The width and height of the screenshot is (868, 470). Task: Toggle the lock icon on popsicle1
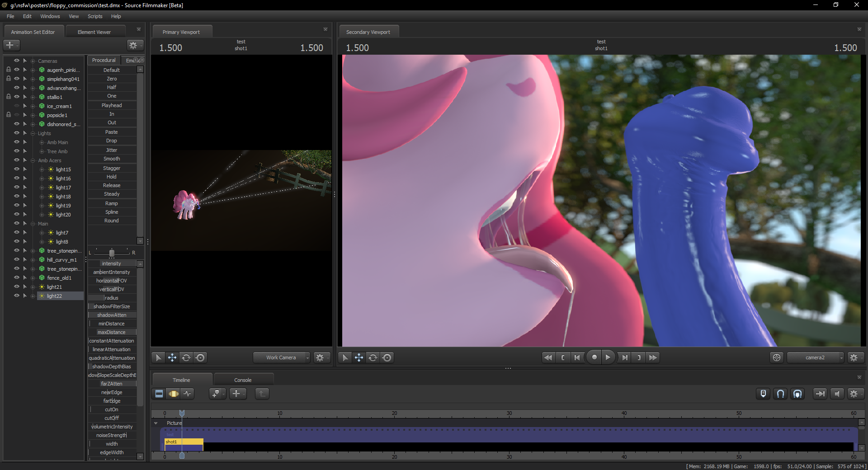pos(9,115)
